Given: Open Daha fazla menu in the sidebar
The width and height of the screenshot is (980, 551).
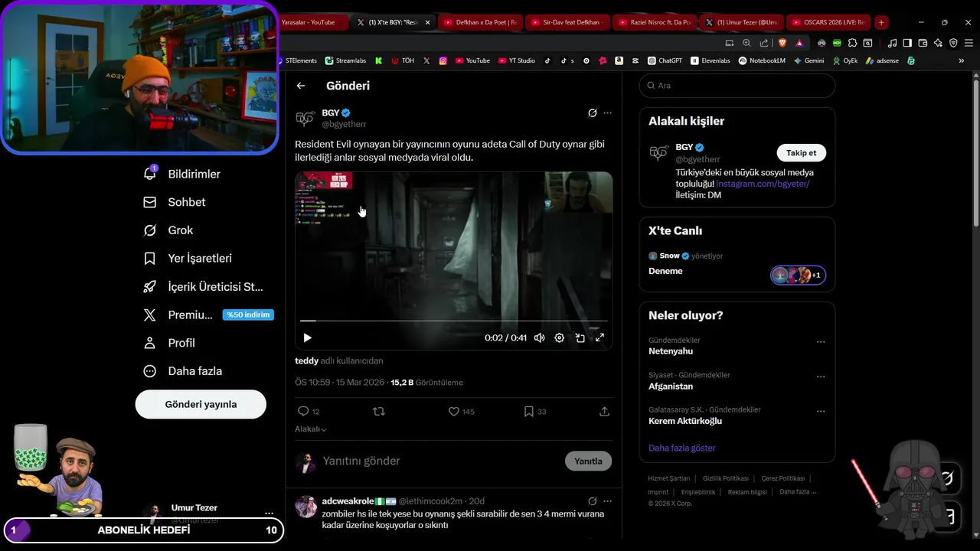Looking at the screenshot, I should click(x=182, y=371).
